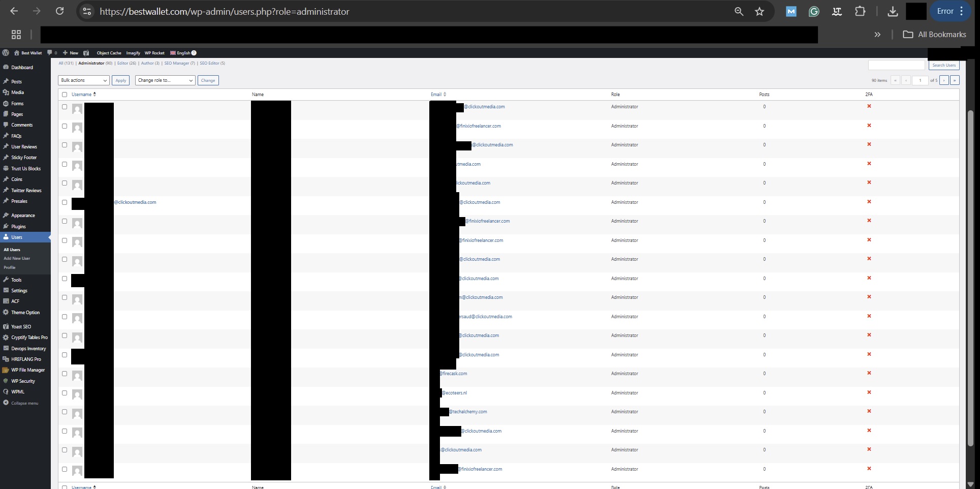Filter users by Editor (26) role

pos(126,64)
